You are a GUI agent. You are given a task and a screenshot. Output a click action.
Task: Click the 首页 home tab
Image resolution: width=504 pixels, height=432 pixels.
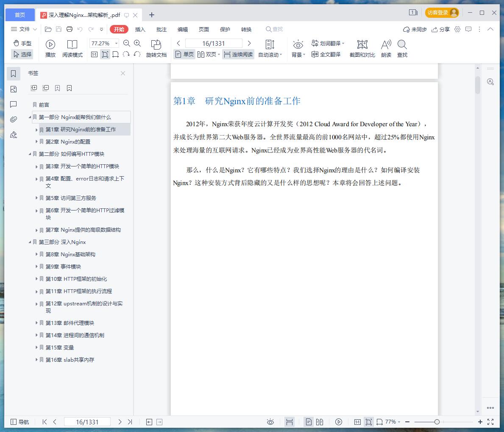click(20, 15)
